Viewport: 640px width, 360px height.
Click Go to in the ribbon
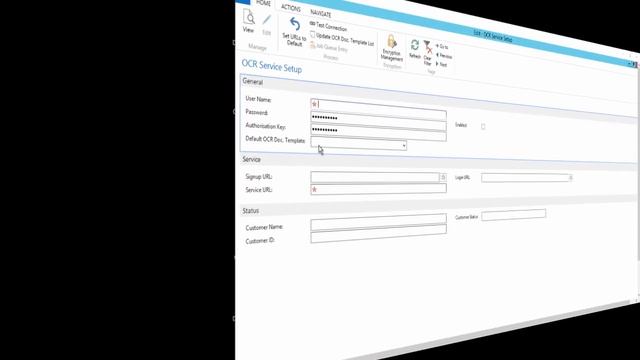pyautogui.click(x=442, y=47)
